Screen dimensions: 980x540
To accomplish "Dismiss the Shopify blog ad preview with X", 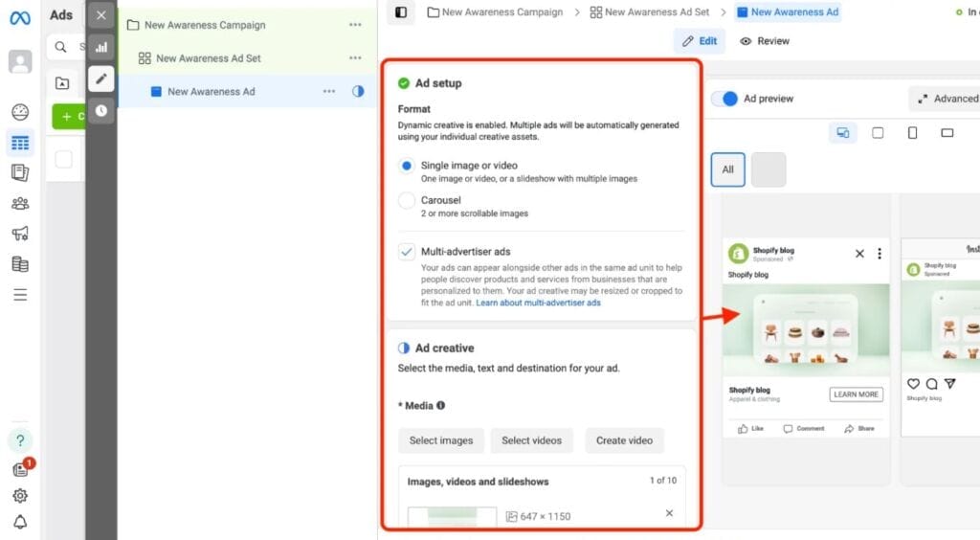I will point(860,253).
